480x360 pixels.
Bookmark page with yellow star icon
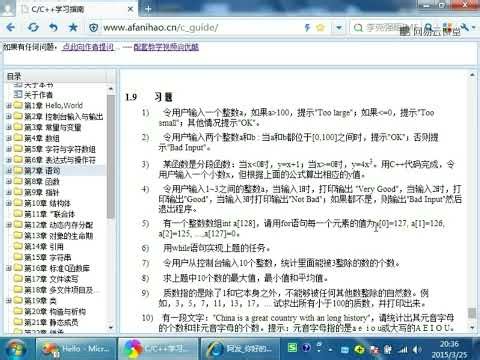point(320,28)
